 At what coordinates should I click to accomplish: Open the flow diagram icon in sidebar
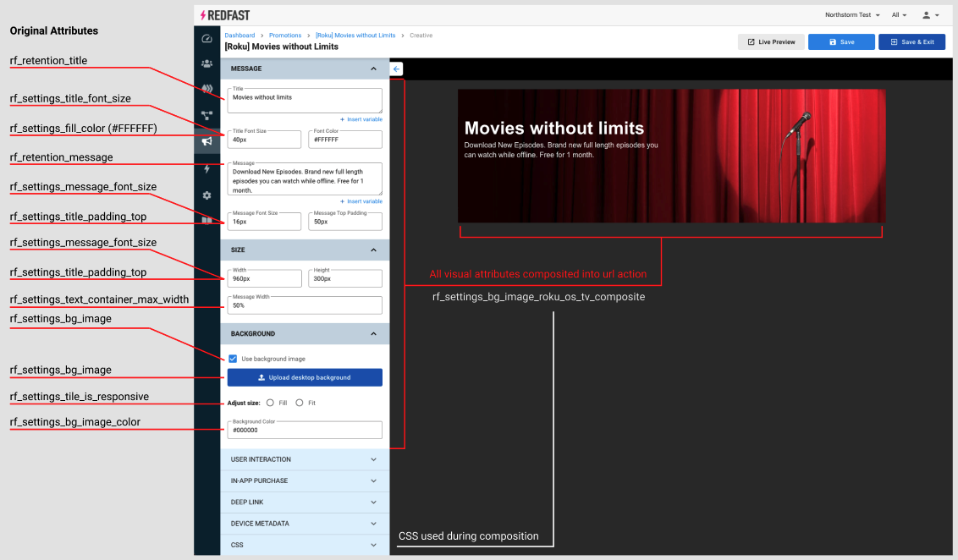coord(206,115)
